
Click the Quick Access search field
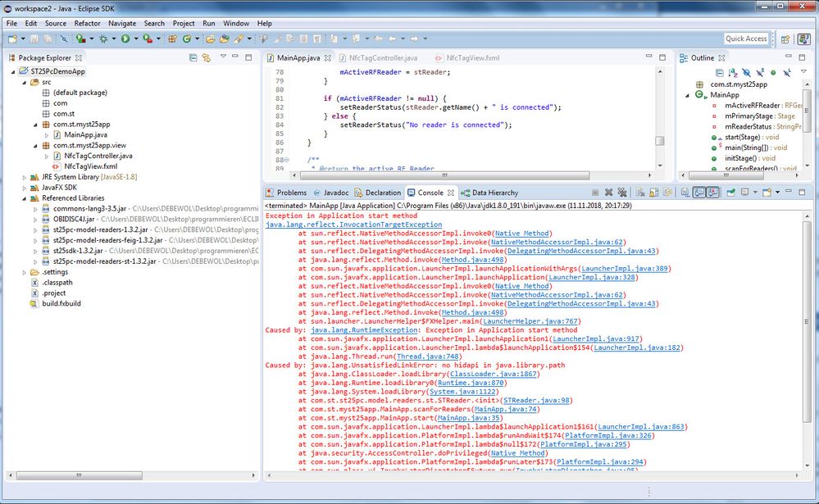(x=746, y=39)
